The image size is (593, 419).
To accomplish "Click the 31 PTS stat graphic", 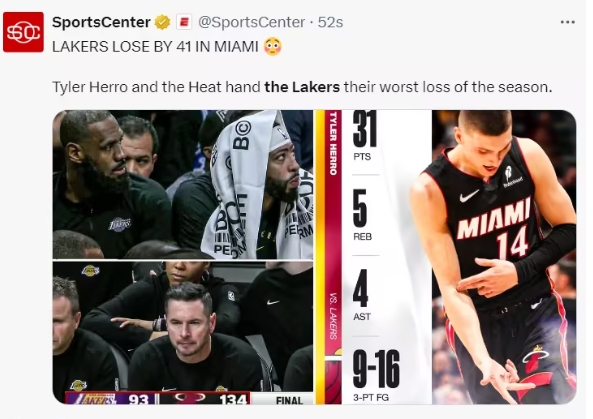I will point(365,135).
